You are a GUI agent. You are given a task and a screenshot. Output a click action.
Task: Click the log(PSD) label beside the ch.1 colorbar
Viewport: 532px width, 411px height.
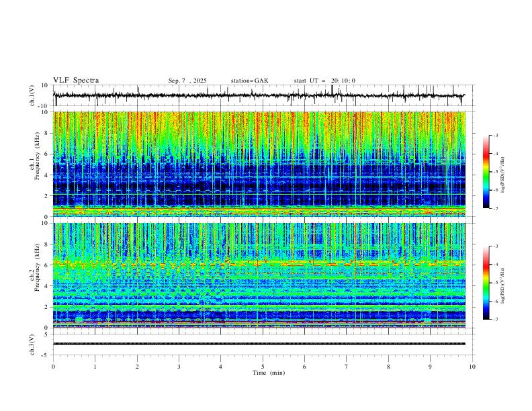[502, 175]
